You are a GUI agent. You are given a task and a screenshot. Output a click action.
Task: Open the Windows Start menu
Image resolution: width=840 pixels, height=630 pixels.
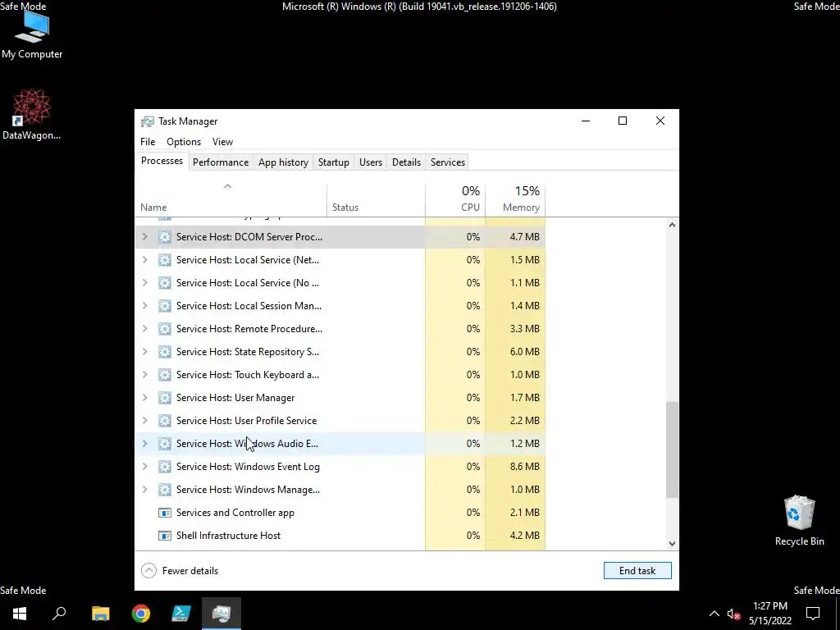20,614
